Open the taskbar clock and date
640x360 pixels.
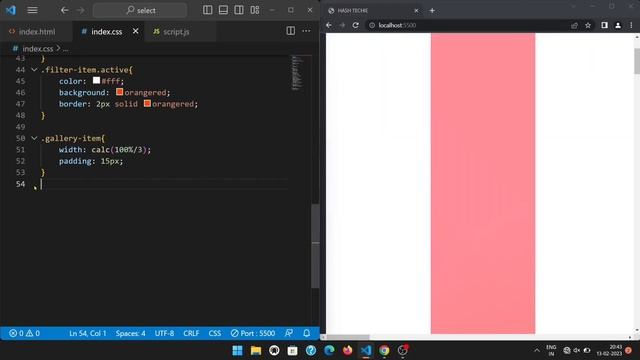(x=609, y=350)
